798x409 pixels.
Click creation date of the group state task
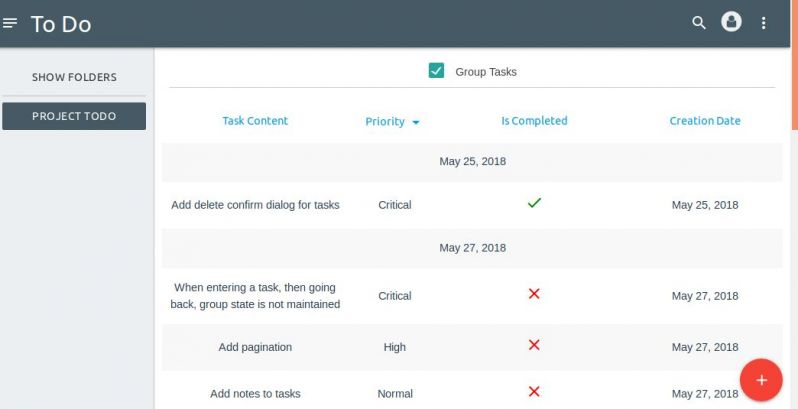pos(705,296)
